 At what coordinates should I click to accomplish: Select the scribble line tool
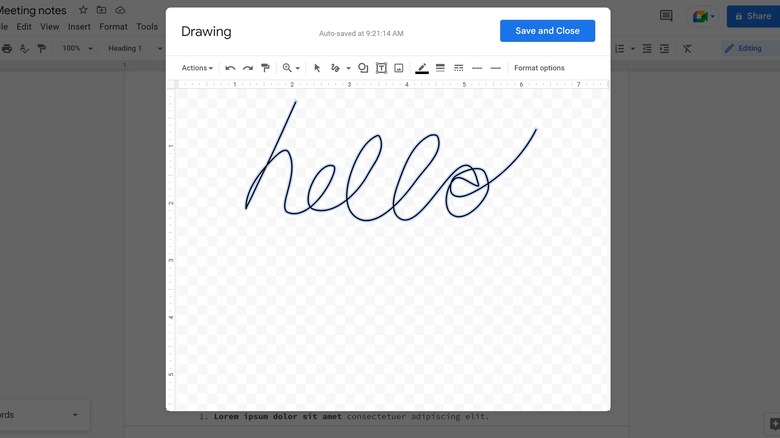335,68
